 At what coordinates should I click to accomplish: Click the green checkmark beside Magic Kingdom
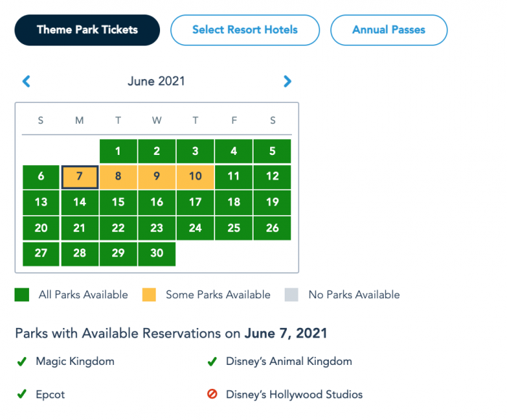(22, 361)
